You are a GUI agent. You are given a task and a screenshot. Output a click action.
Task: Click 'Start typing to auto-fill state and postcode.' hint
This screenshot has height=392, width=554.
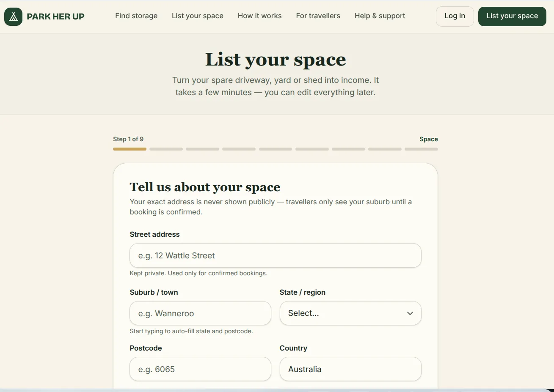click(191, 331)
